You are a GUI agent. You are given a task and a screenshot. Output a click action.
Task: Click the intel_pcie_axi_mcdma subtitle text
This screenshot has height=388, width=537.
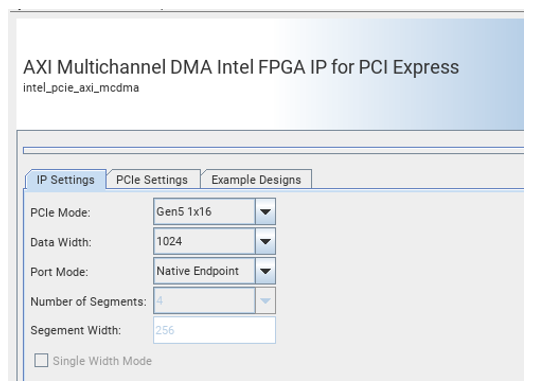(x=81, y=88)
